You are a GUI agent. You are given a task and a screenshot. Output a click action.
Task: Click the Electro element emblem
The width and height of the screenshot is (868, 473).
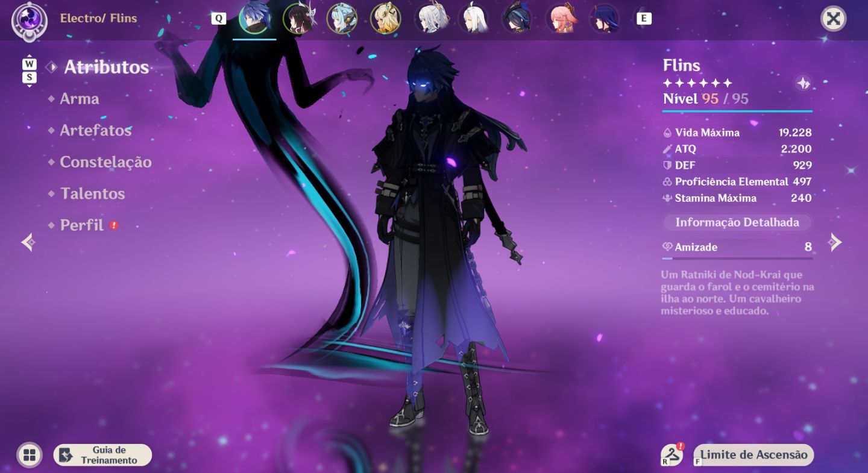tap(30, 19)
